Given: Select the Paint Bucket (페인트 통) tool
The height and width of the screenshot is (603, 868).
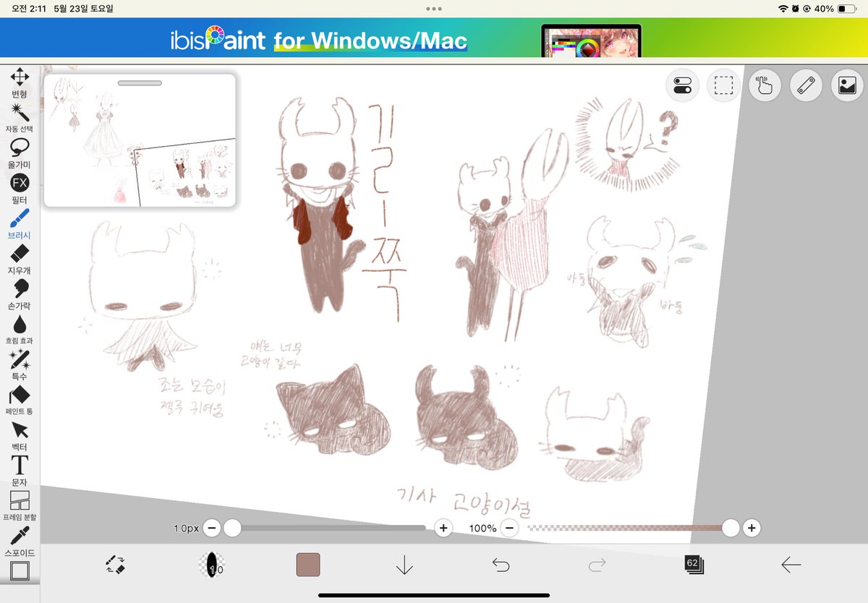Looking at the screenshot, I should click(20, 400).
